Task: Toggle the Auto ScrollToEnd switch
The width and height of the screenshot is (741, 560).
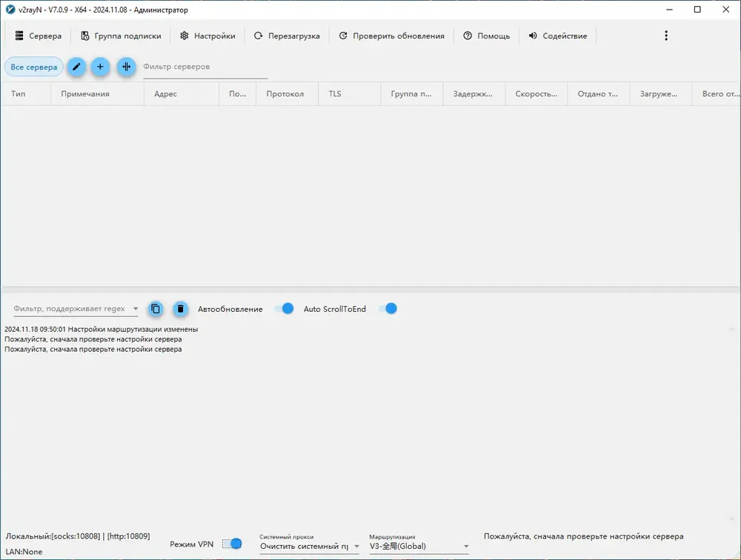Action: tap(388, 309)
